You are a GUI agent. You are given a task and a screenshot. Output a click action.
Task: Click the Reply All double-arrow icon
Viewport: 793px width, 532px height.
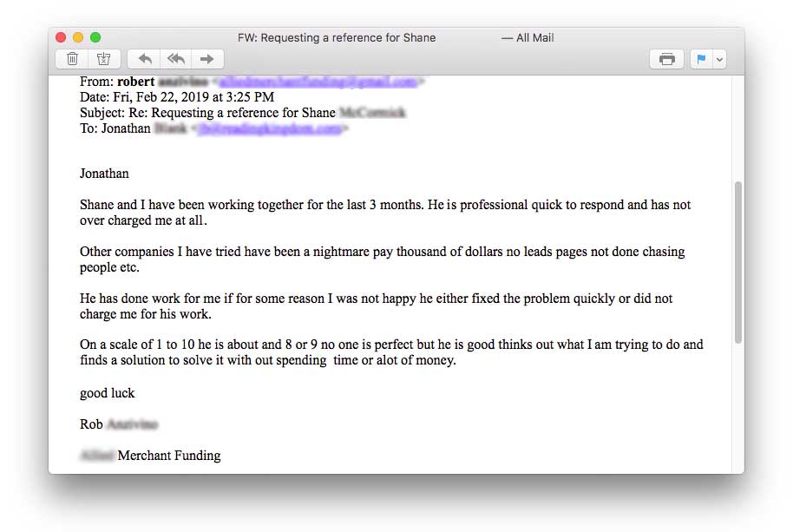(x=176, y=59)
